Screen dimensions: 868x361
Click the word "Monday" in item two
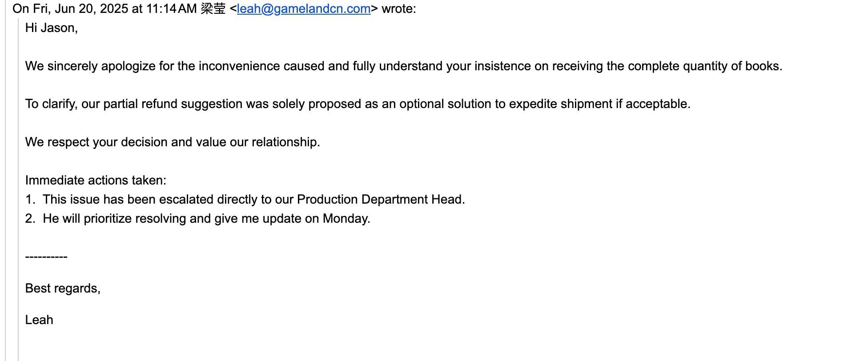point(346,219)
